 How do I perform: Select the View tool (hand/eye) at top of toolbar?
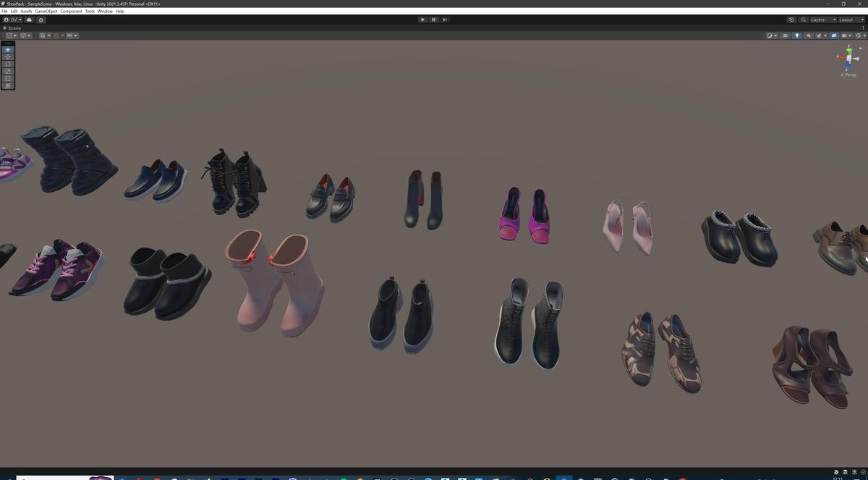pos(7,49)
